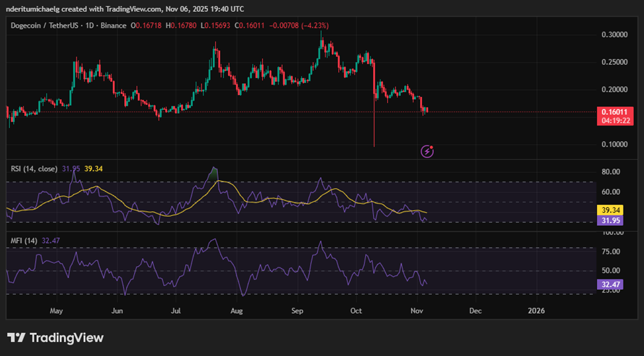Click the 0.30000 level on price scale

pyautogui.click(x=615, y=34)
